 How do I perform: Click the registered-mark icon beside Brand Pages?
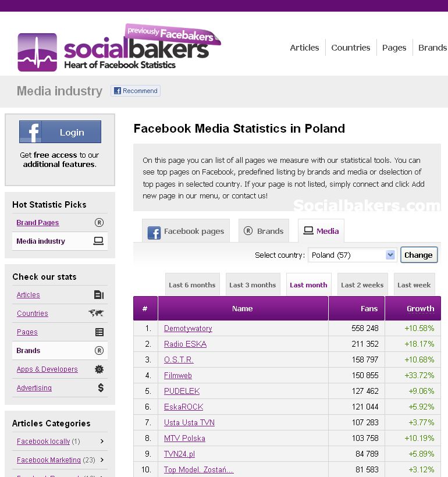coord(99,222)
